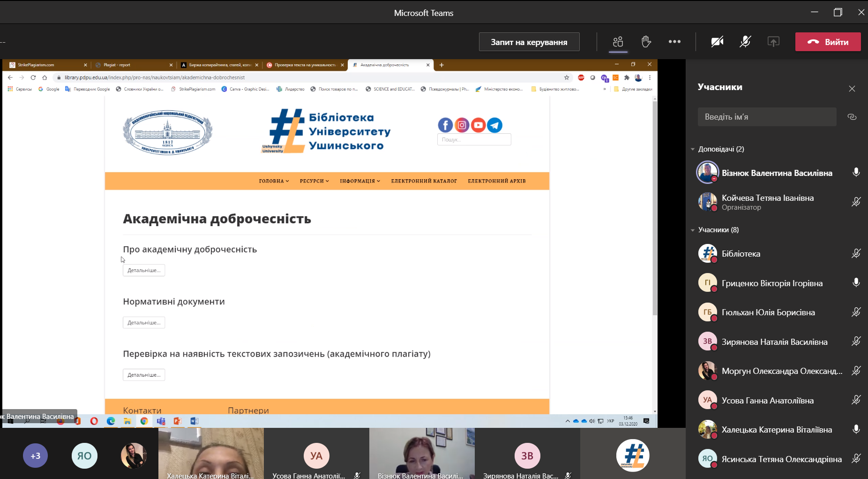This screenshot has width=868, height=479.
Task: Expand the РЕСУРСИ menu
Action: tap(314, 181)
